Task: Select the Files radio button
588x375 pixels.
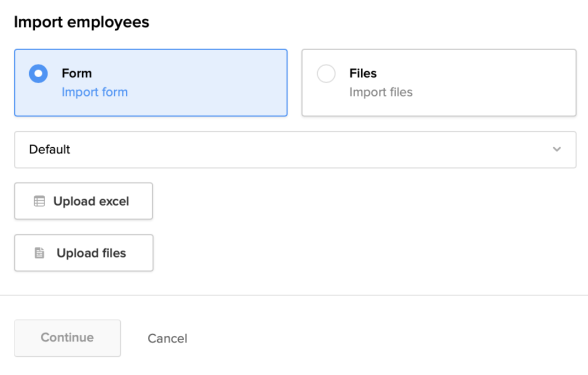Action: [x=326, y=73]
